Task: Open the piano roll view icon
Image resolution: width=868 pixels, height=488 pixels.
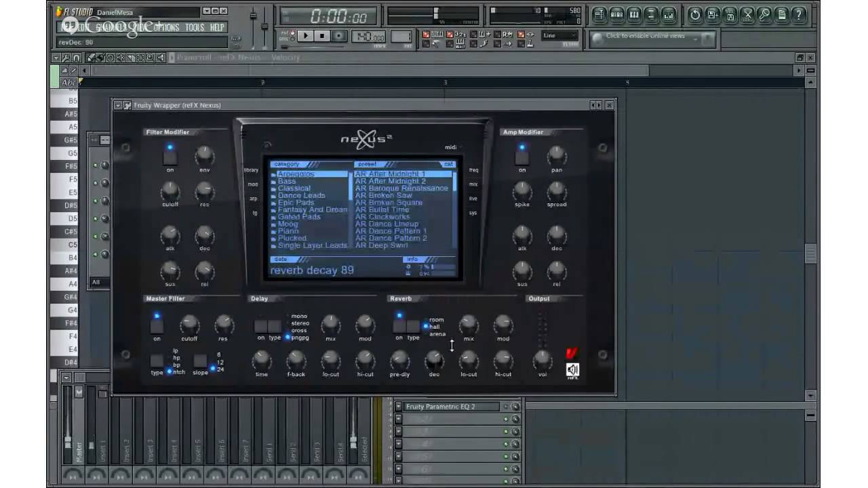Action: pos(634,14)
